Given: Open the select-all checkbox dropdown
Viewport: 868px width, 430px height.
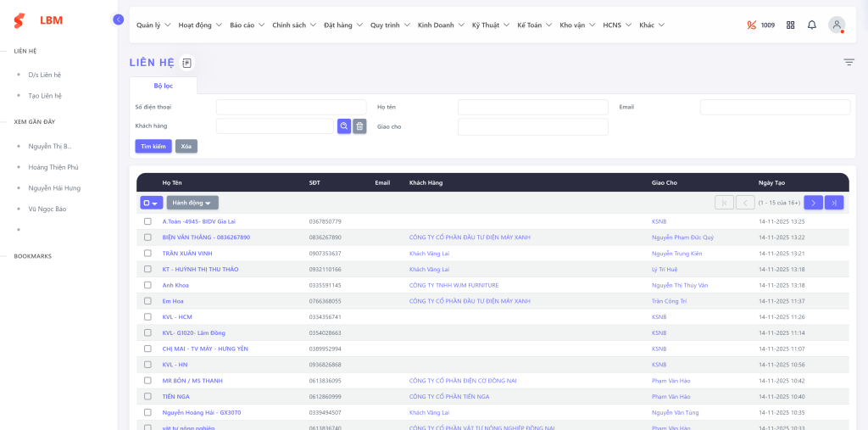Looking at the screenshot, I should 151,203.
